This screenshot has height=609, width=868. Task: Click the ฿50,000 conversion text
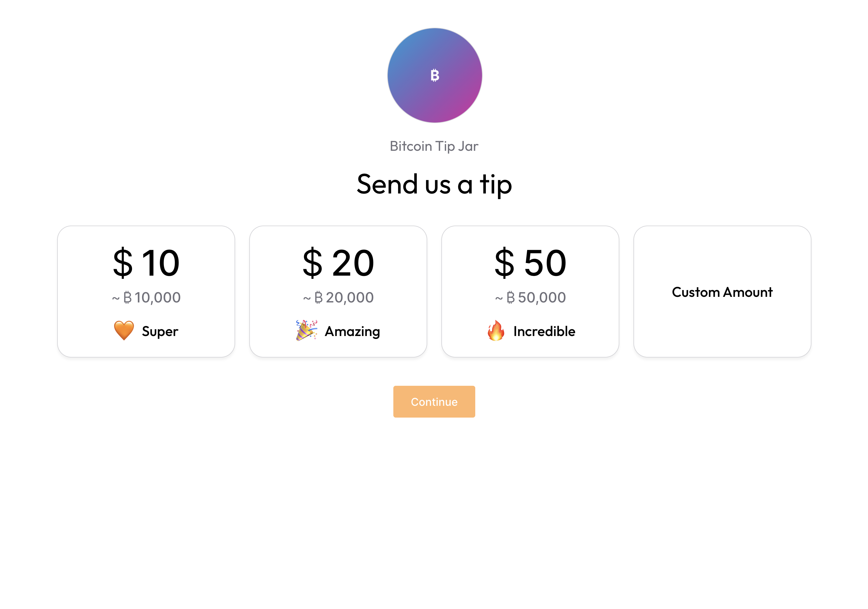(530, 298)
